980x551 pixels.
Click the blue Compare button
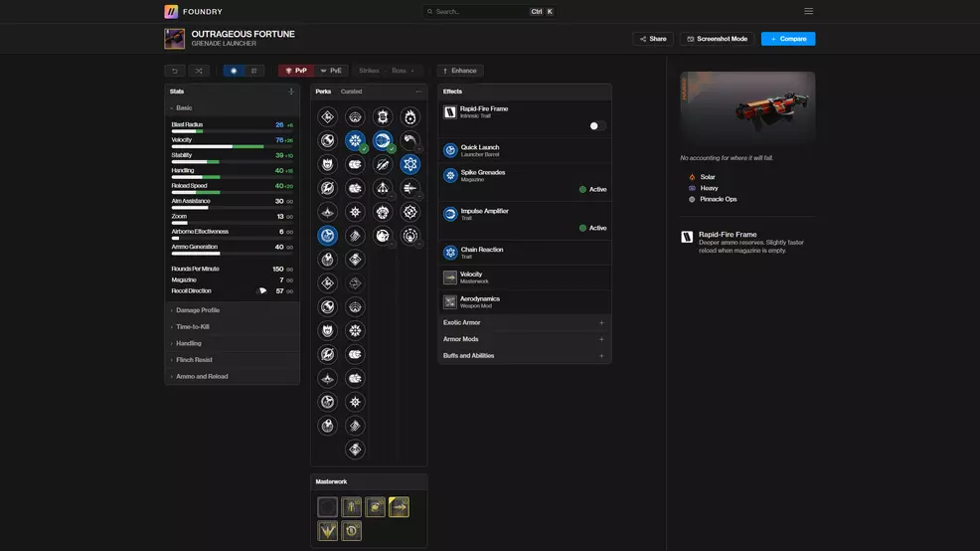(x=788, y=39)
